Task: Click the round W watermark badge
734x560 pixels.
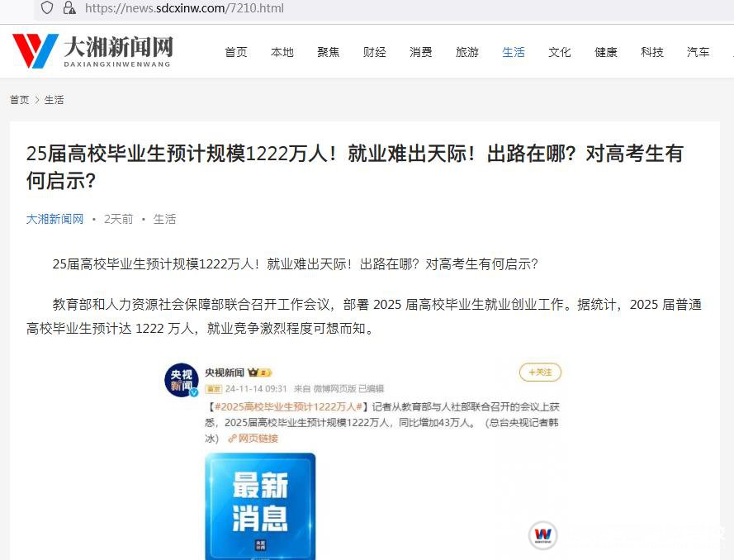Action: (x=543, y=534)
